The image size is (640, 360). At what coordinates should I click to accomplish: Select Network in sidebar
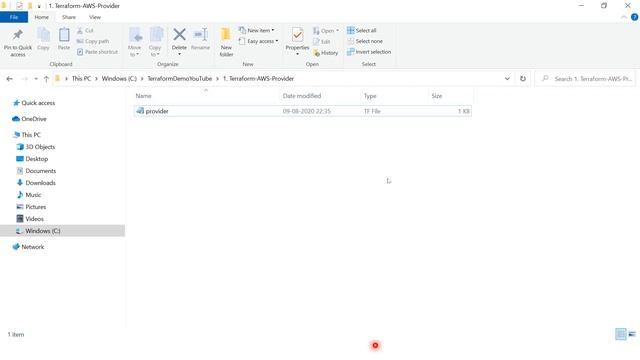point(33,247)
